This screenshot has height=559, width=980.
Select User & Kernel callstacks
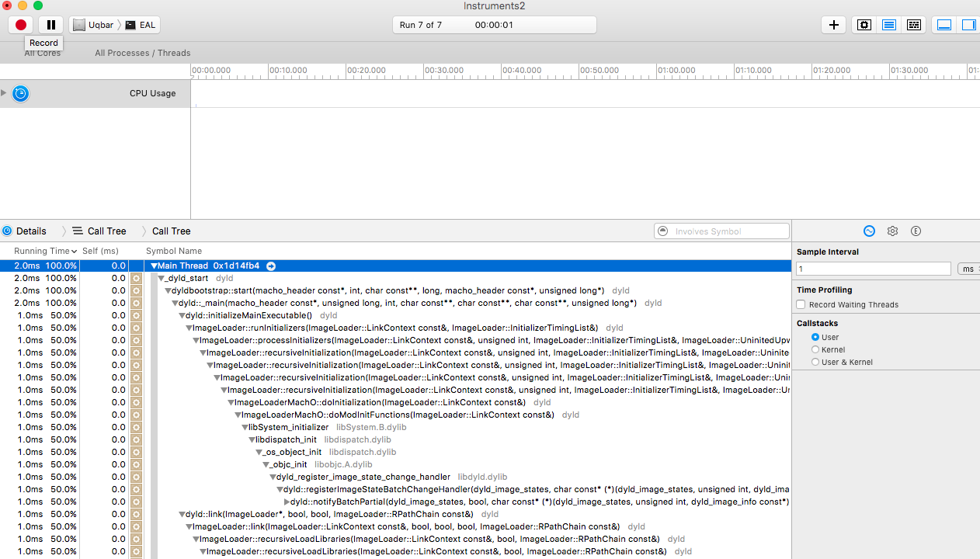click(x=815, y=362)
